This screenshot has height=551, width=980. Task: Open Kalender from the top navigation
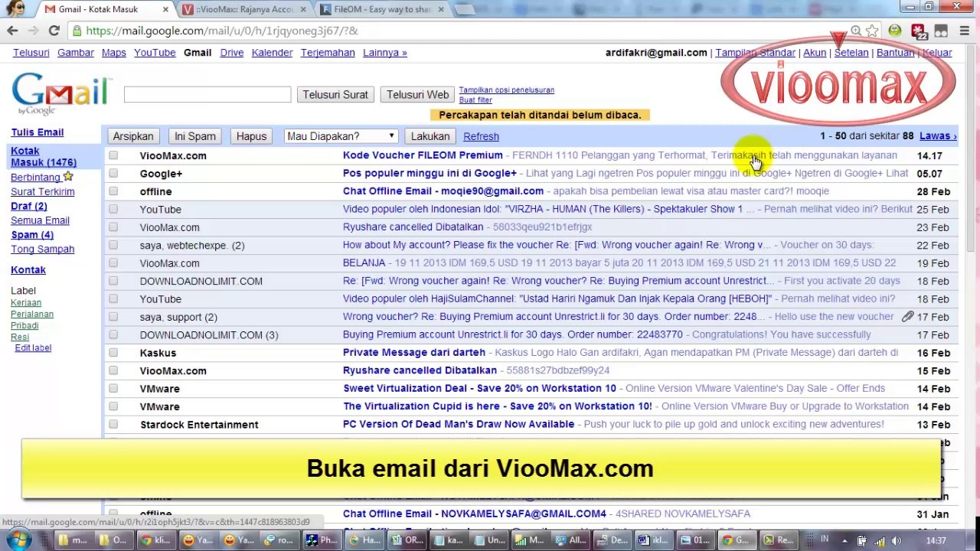pos(273,53)
